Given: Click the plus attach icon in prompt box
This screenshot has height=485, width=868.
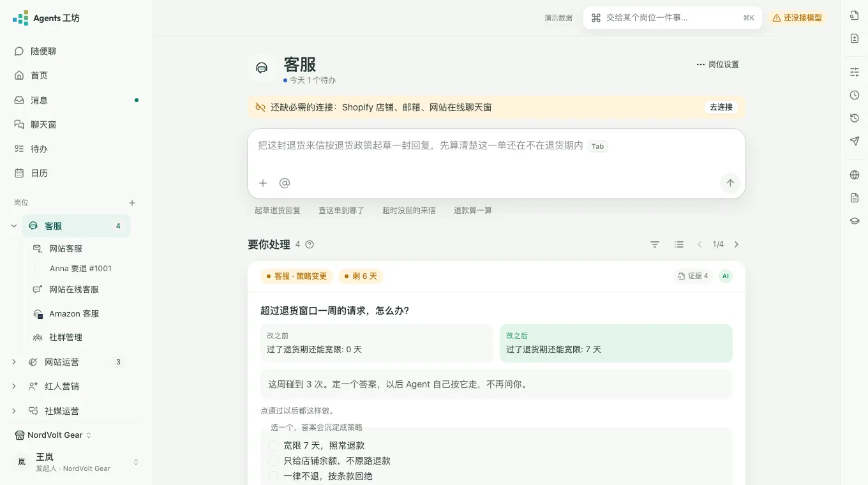Looking at the screenshot, I should click(263, 183).
